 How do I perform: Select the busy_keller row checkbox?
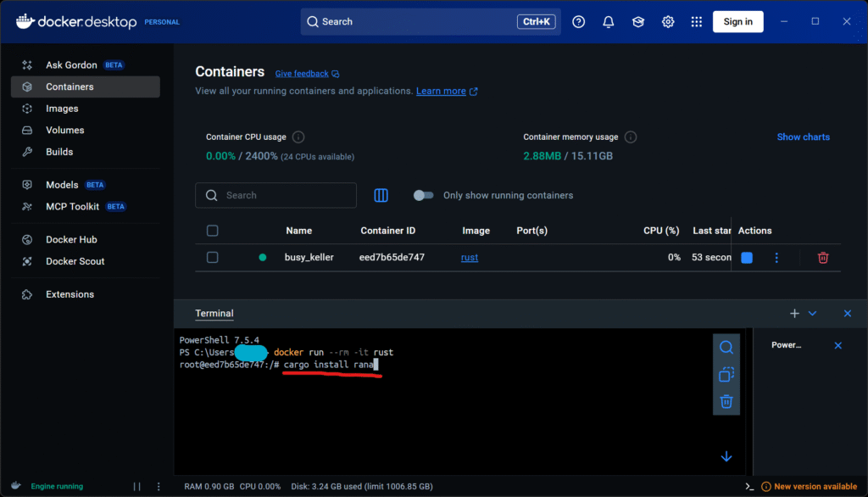pos(213,258)
